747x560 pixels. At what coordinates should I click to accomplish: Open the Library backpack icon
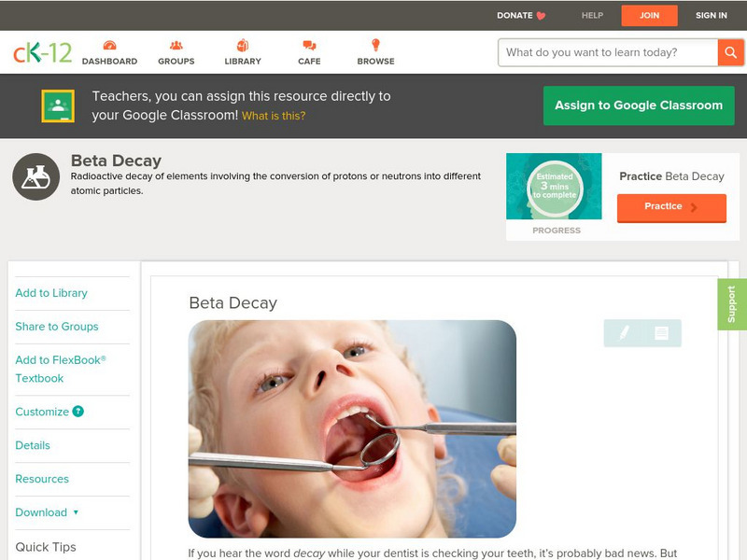click(243, 45)
